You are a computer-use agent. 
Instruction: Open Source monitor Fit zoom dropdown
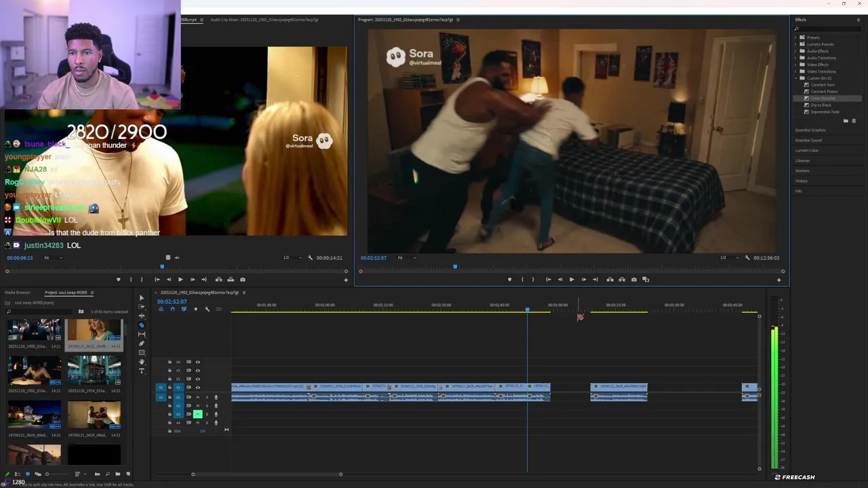(52, 258)
